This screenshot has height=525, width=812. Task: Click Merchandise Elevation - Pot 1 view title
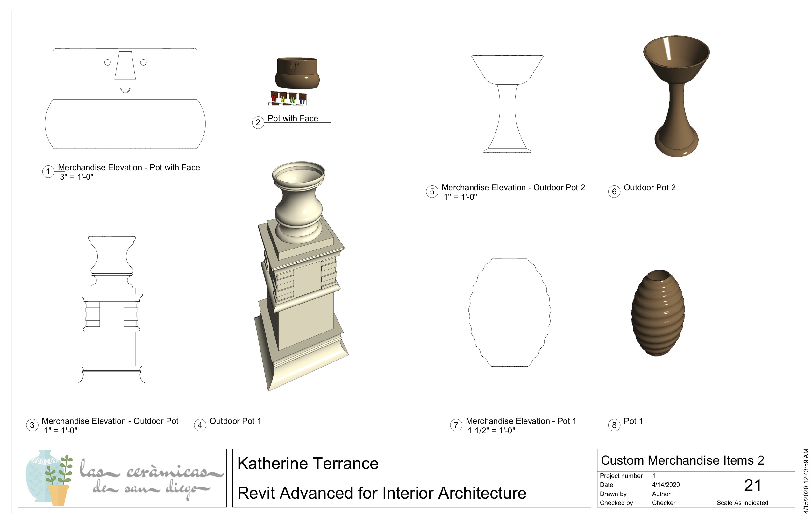pyautogui.click(x=521, y=421)
